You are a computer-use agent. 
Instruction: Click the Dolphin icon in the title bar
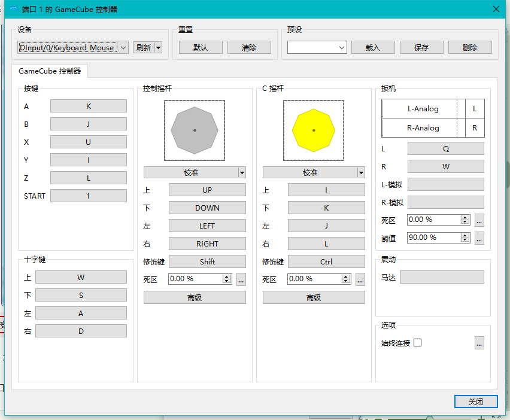click(x=14, y=9)
